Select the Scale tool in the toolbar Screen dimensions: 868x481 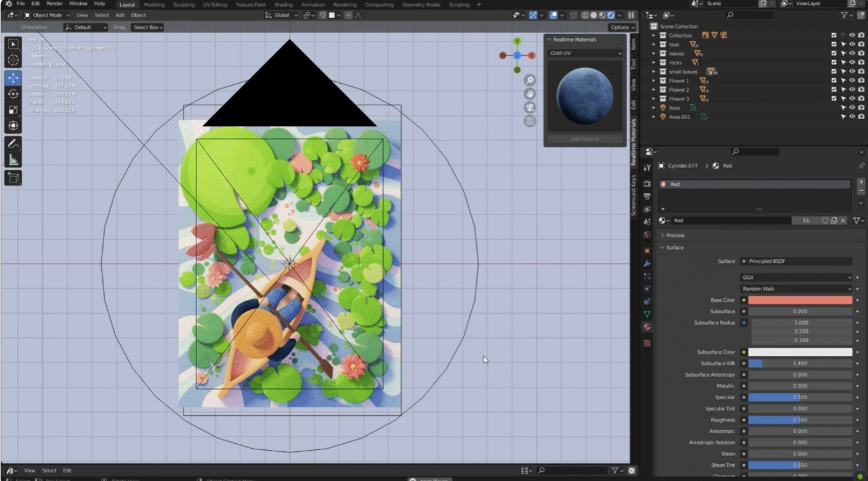pyautogui.click(x=13, y=110)
